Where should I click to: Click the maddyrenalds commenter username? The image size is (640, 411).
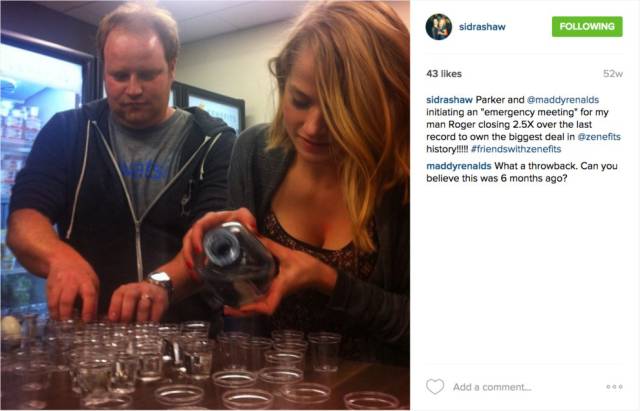click(x=458, y=166)
